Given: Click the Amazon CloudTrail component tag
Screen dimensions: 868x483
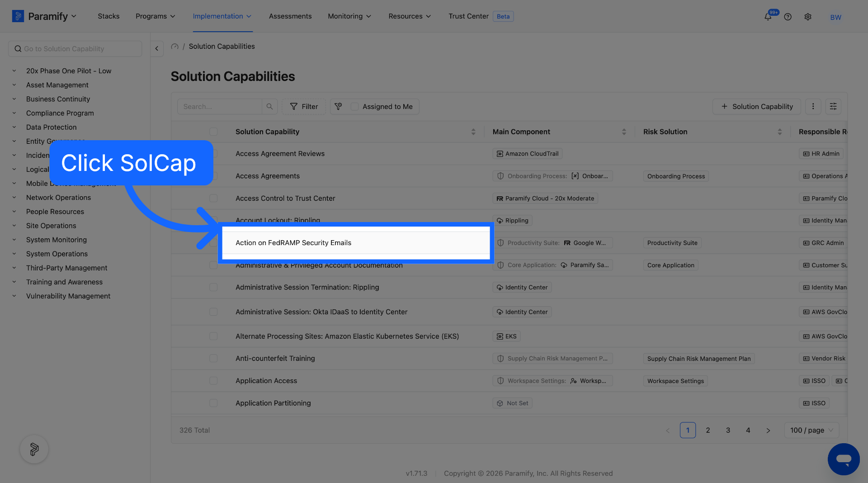Looking at the screenshot, I should (x=527, y=154).
